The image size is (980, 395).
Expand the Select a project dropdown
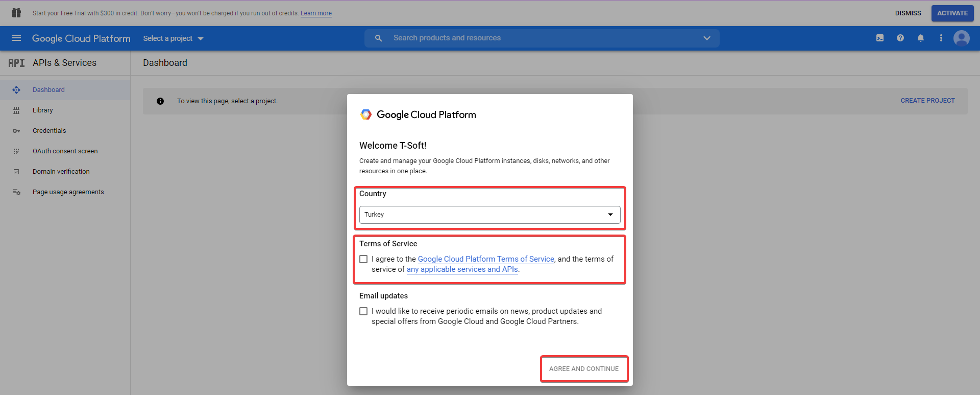(173, 38)
